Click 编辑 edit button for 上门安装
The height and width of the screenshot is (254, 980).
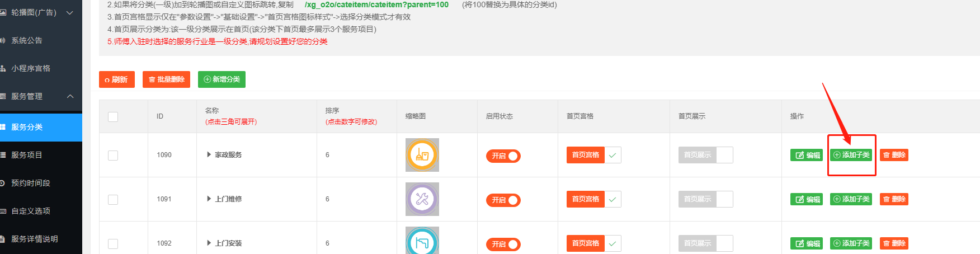tap(807, 243)
